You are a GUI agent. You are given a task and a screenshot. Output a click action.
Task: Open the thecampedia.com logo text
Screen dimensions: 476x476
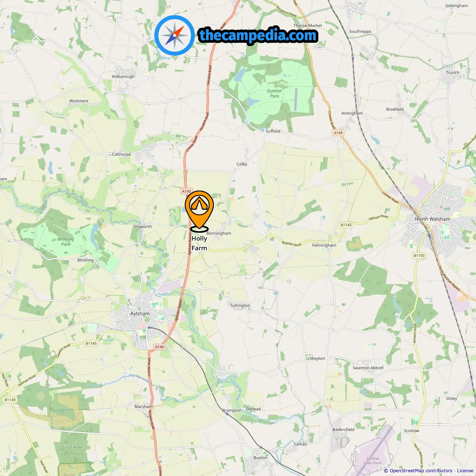258,35
